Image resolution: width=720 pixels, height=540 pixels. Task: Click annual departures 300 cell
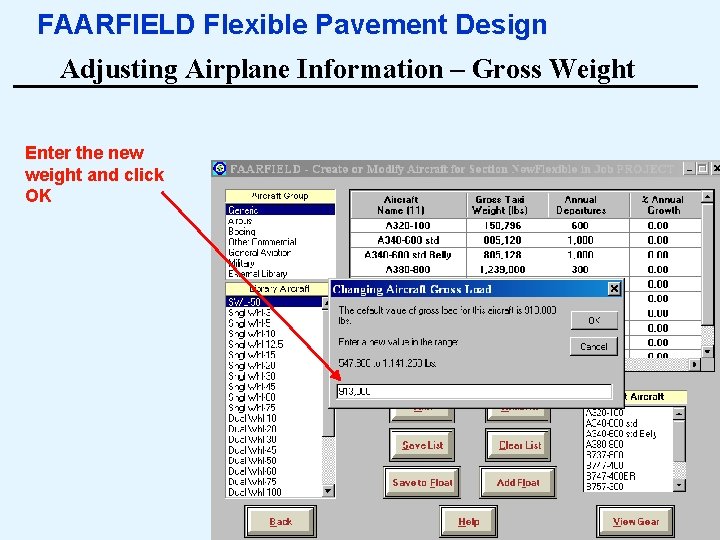[x=581, y=270]
